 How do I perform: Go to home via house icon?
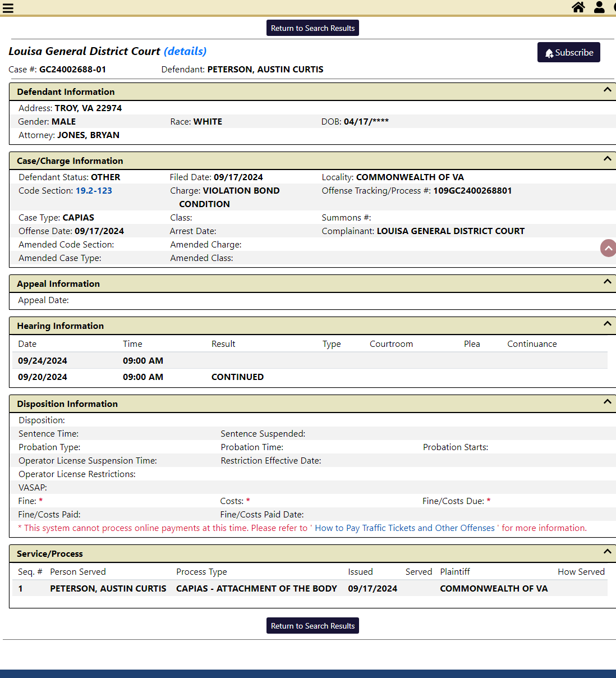(578, 7)
